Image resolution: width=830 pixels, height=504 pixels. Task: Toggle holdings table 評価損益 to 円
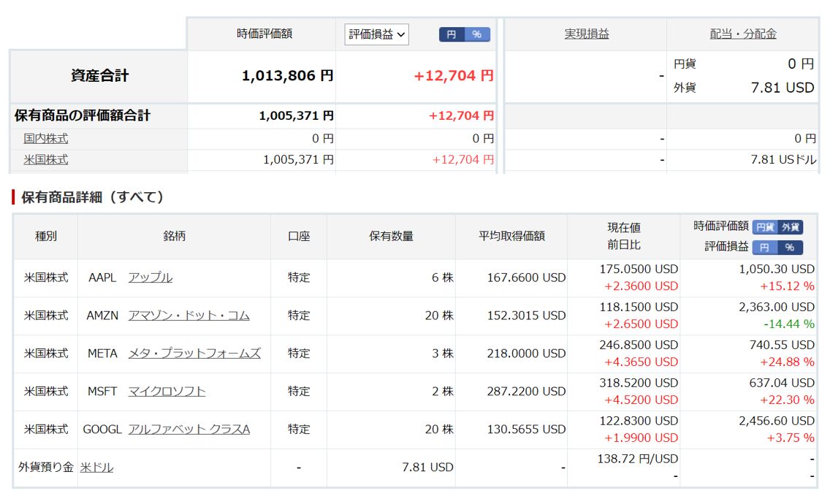(x=765, y=247)
